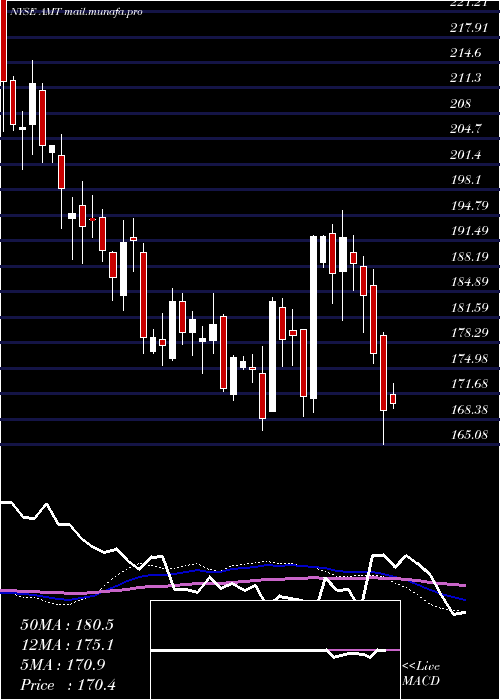Select the 198.1 price axis label
The height and width of the screenshot is (700, 500).
[x=466, y=180]
